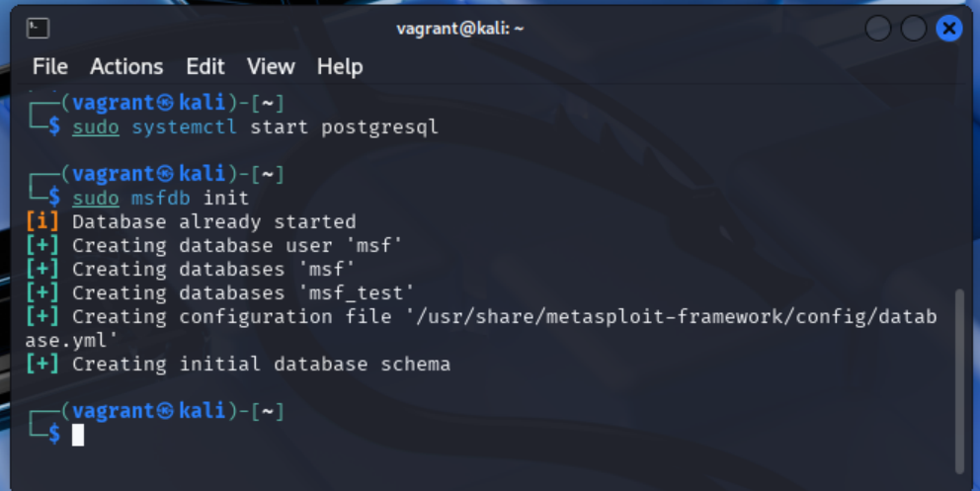Open the Actions menu
Viewport: 980px width, 491px height.
click(126, 66)
